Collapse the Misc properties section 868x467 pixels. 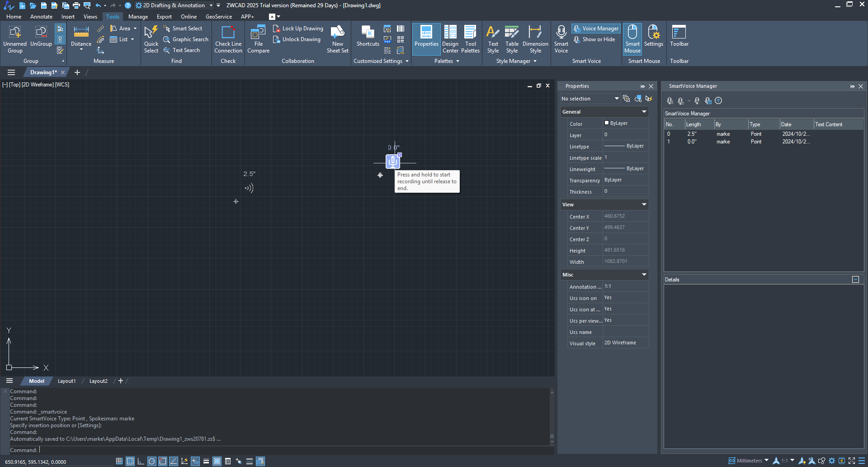(x=644, y=275)
